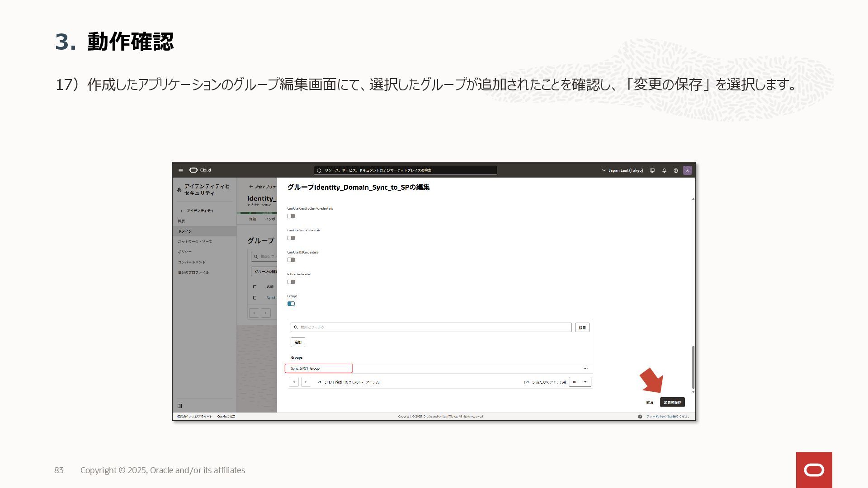Viewport: 868px width, 488px height.
Task: Toggle Can Use SmtpCredentials switch
Action: (291, 238)
